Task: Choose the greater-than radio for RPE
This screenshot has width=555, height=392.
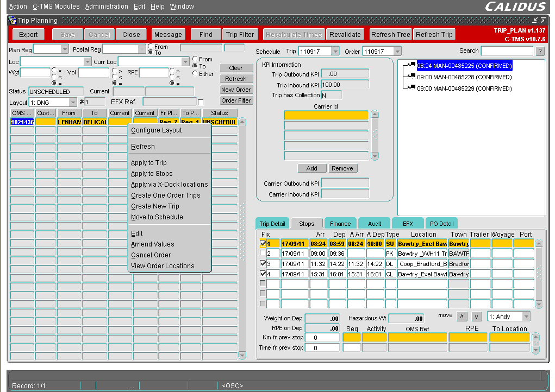Action: [172, 71]
